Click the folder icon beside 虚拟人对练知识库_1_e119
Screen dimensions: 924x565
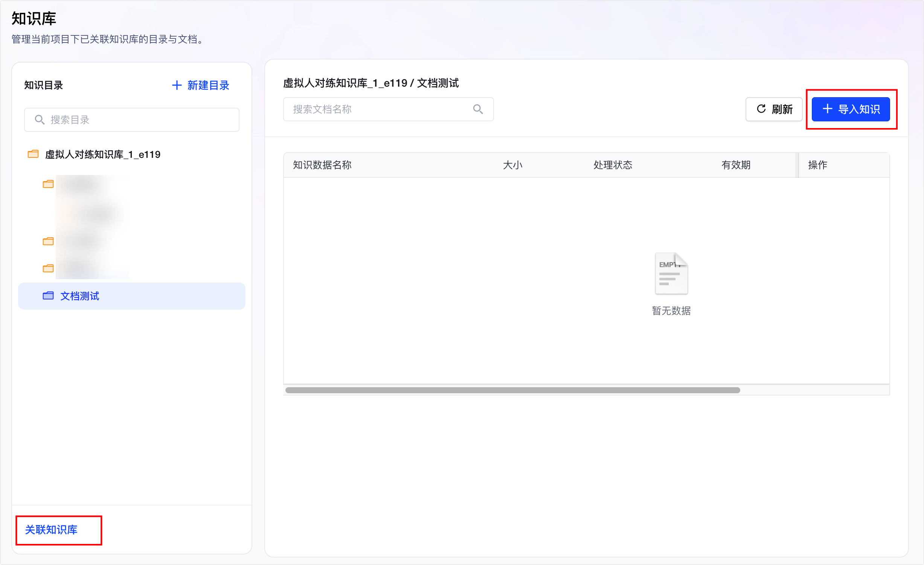point(33,154)
